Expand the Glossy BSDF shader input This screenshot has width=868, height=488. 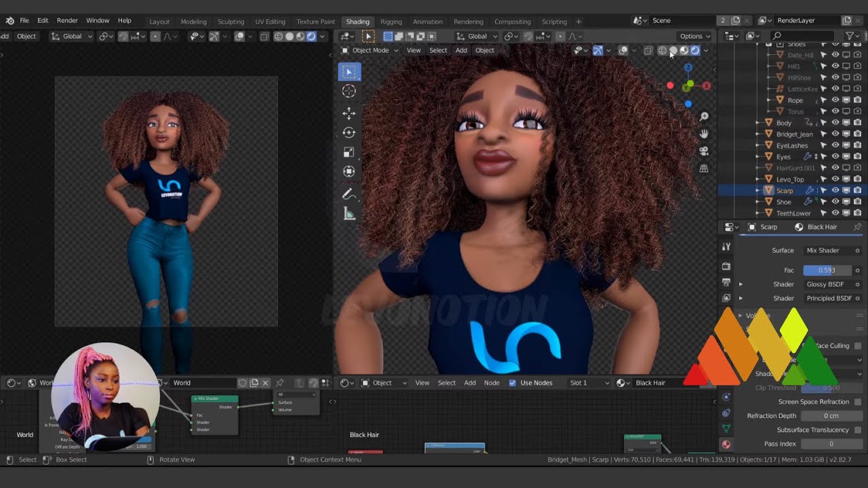coord(741,285)
